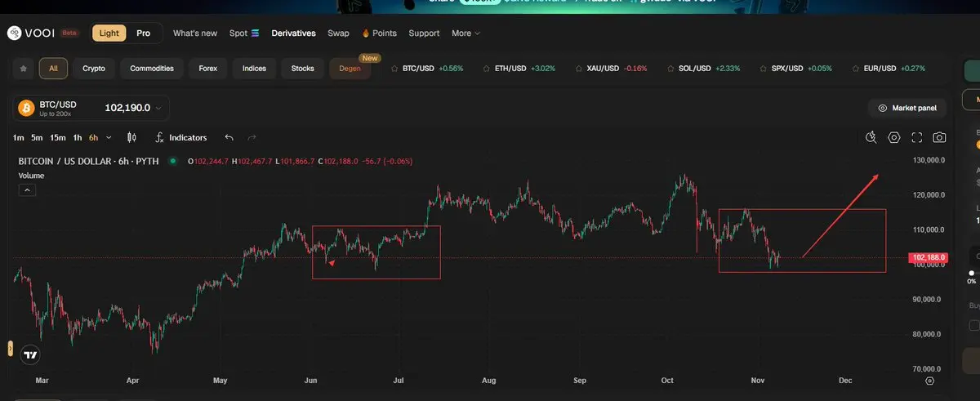Redo chart action
The width and height of the screenshot is (980, 401).
[252, 137]
